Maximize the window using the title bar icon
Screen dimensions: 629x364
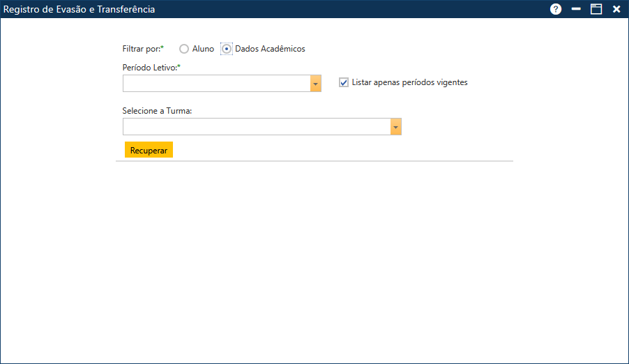click(x=596, y=9)
